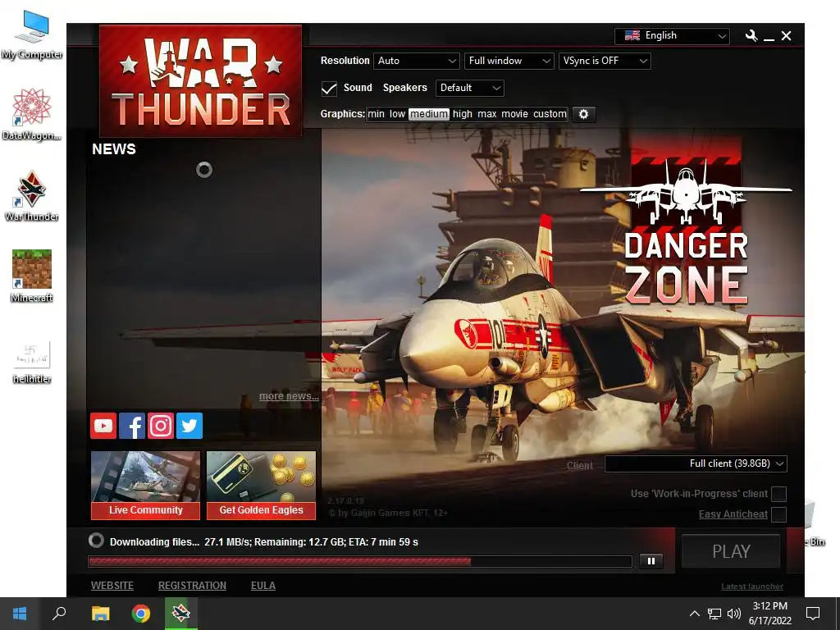The width and height of the screenshot is (840, 630).
Task: Click the War Thunder logo banner
Action: tap(200, 81)
